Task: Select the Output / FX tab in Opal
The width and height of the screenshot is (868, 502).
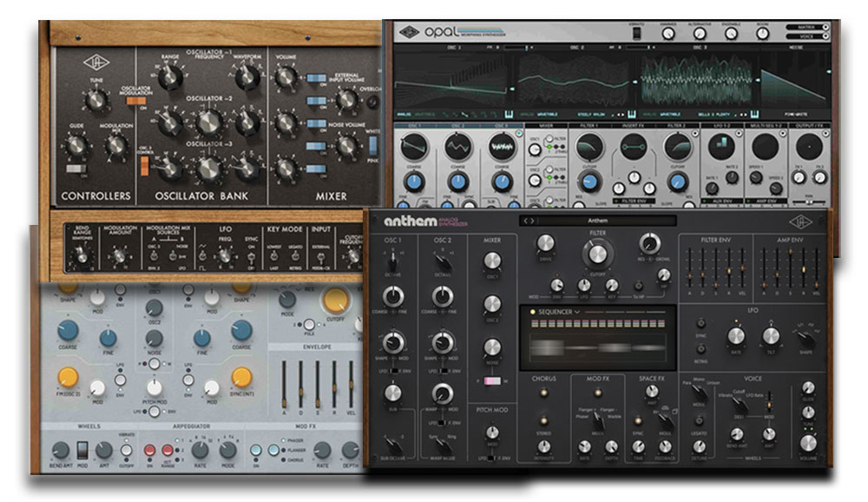Action: [809, 126]
